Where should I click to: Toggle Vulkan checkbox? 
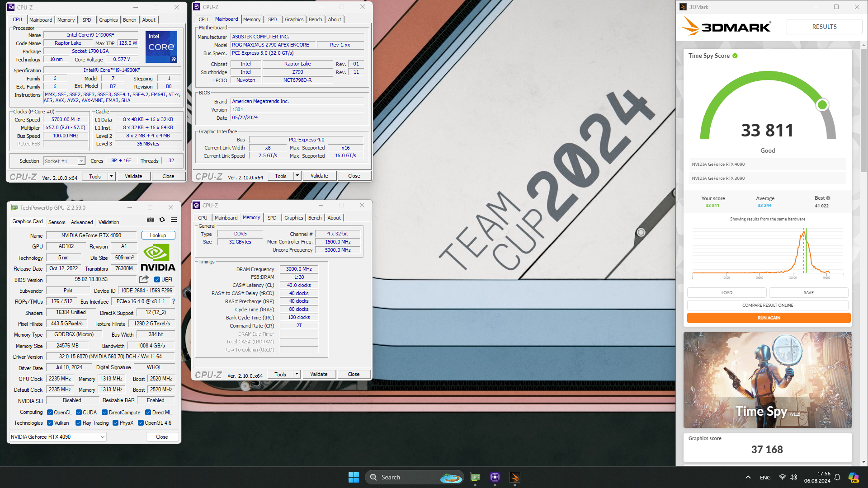[x=50, y=423]
